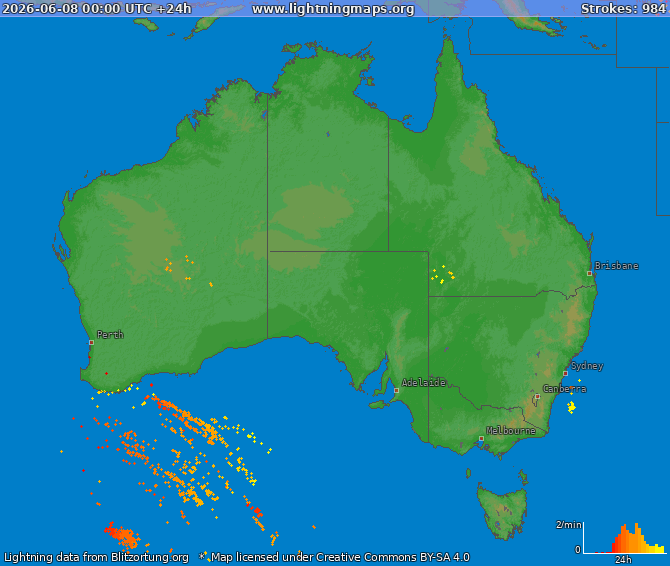Click the Sydney city marker
The image size is (670, 566).
[x=565, y=373]
